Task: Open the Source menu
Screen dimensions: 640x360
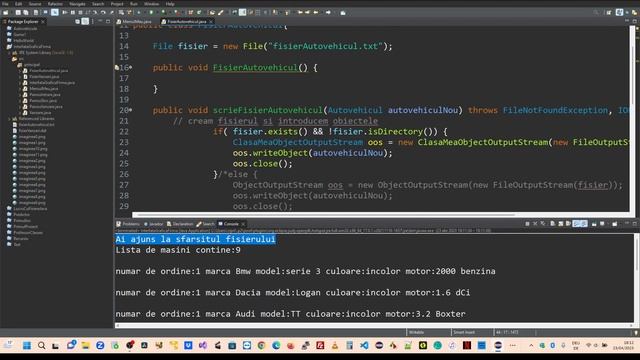Action: 35,4
